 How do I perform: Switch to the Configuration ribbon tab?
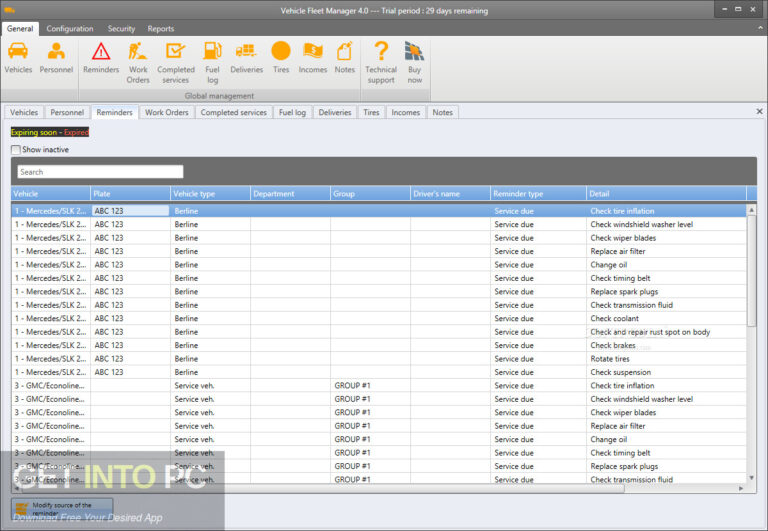70,28
